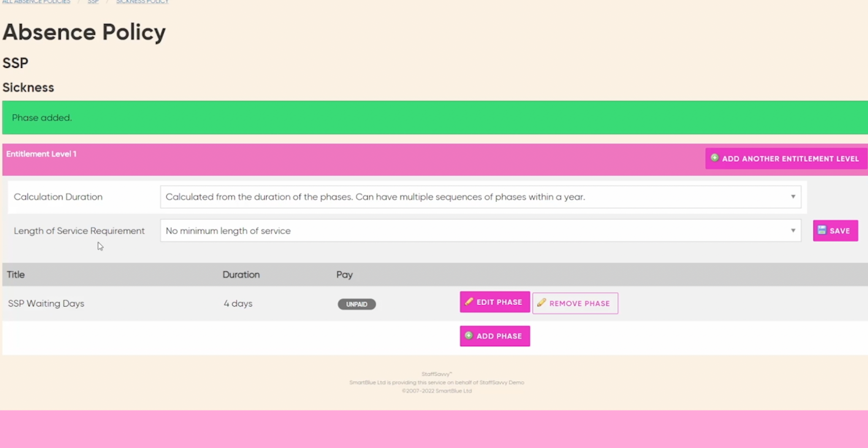This screenshot has height=448, width=868.
Task: Click the StaffSavvy footer text
Action: click(437, 374)
